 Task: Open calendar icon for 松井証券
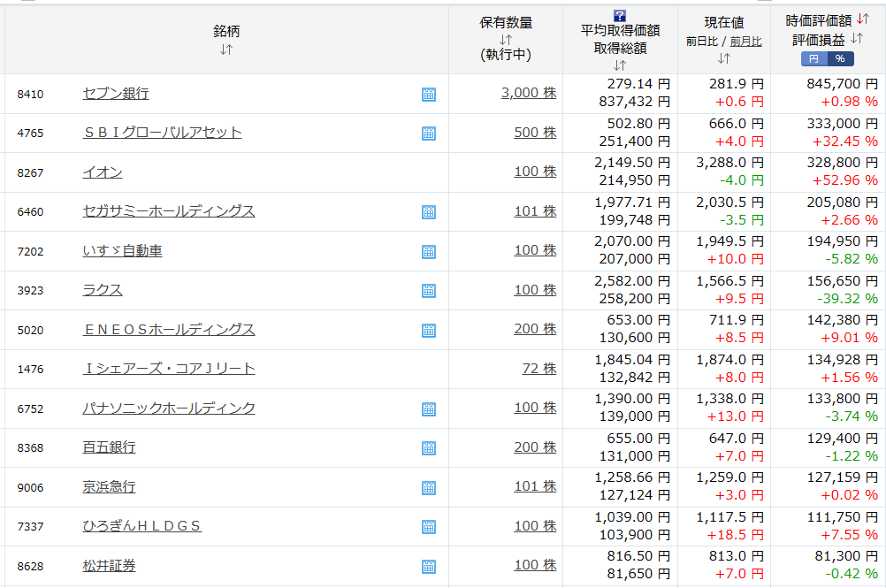click(x=429, y=566)
